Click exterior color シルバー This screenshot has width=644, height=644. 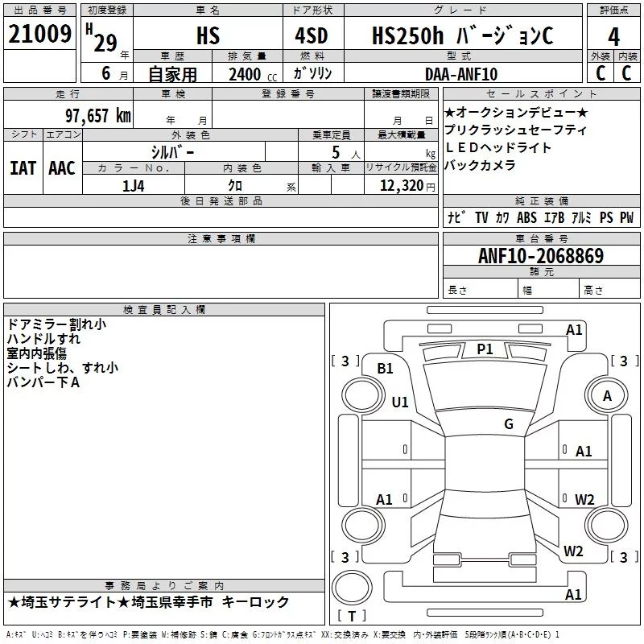click(172, 152)
